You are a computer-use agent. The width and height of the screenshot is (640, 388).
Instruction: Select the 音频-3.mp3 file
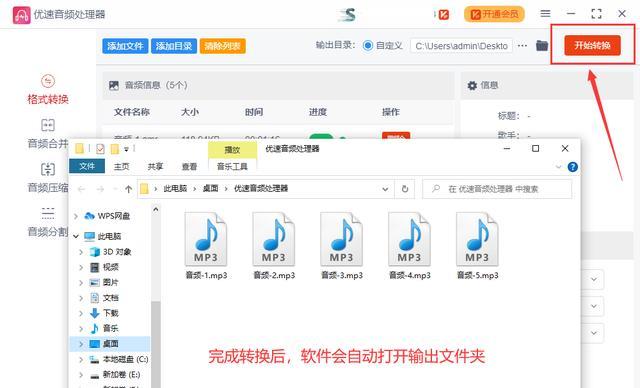342,246
